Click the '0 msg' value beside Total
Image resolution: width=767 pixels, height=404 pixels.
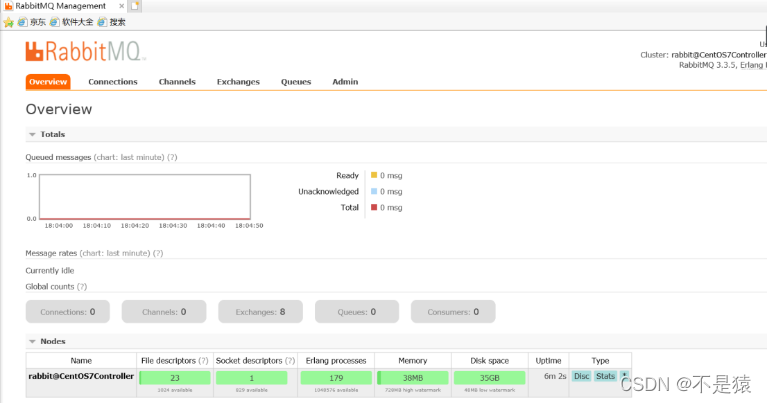(x=391, y=207)
